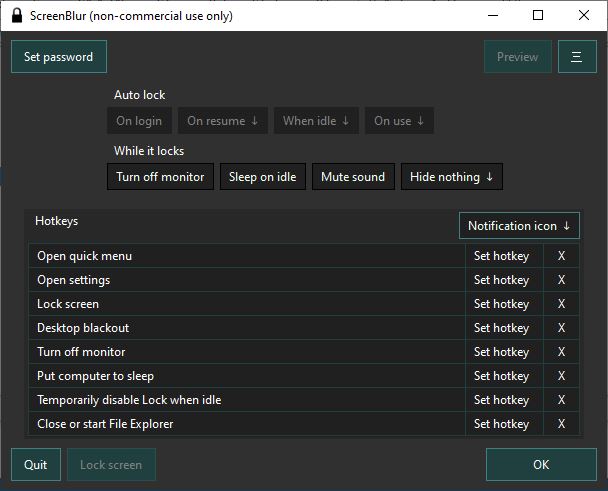Select the Desktop blackout hotkey label
This screenshot has height=491, width=608.
coord(83,328)
